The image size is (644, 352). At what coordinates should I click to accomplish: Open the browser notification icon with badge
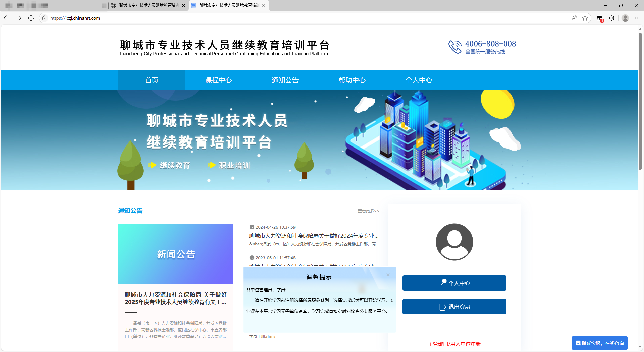[600, 18]
